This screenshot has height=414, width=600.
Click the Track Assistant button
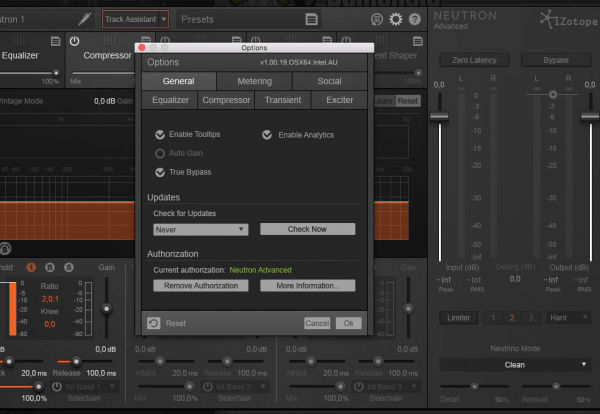130,19
